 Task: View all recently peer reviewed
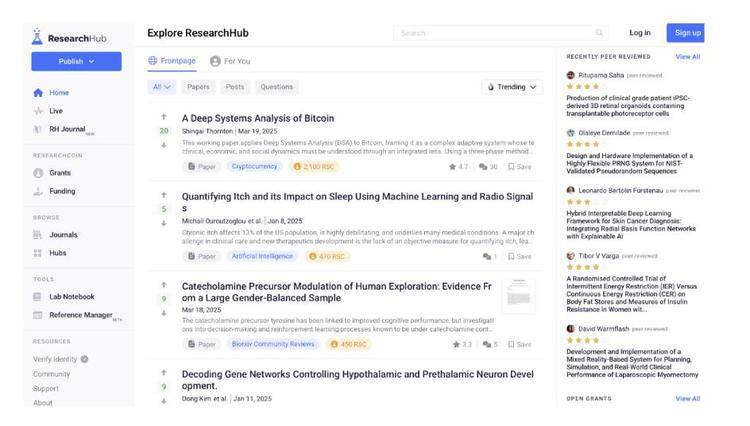688,57
